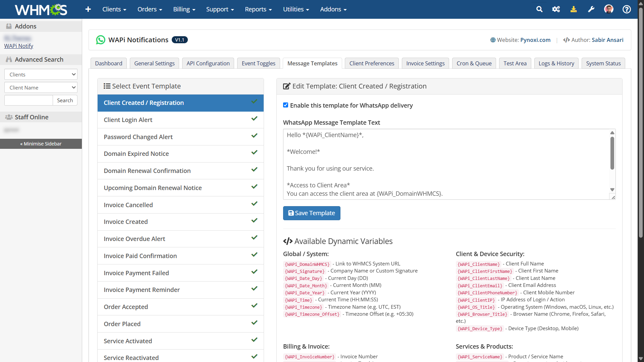
Task: Open the Sabir Ansari author link
Action: (607, 40)
